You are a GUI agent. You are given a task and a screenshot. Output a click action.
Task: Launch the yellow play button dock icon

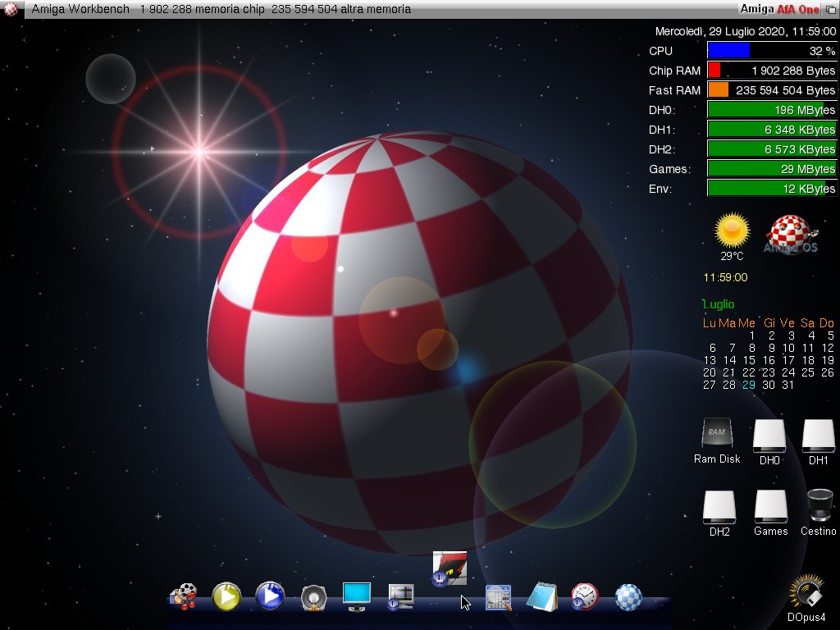pos(226,596)
